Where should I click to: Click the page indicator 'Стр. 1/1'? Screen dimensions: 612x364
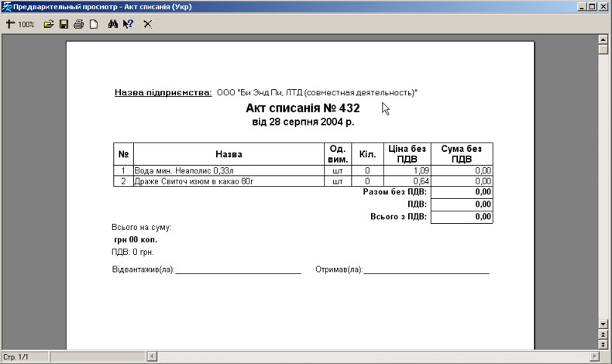[x=17, y=356]
